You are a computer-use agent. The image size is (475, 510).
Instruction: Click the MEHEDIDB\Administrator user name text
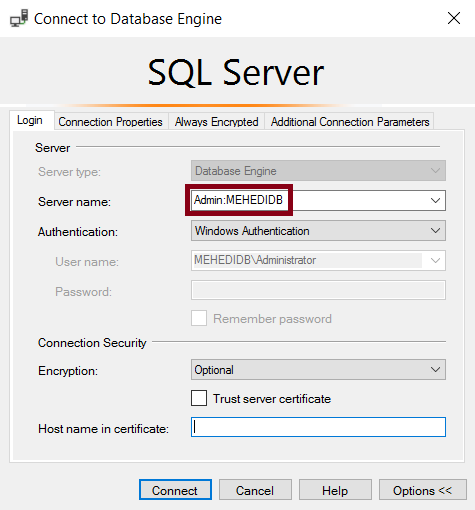255,260
